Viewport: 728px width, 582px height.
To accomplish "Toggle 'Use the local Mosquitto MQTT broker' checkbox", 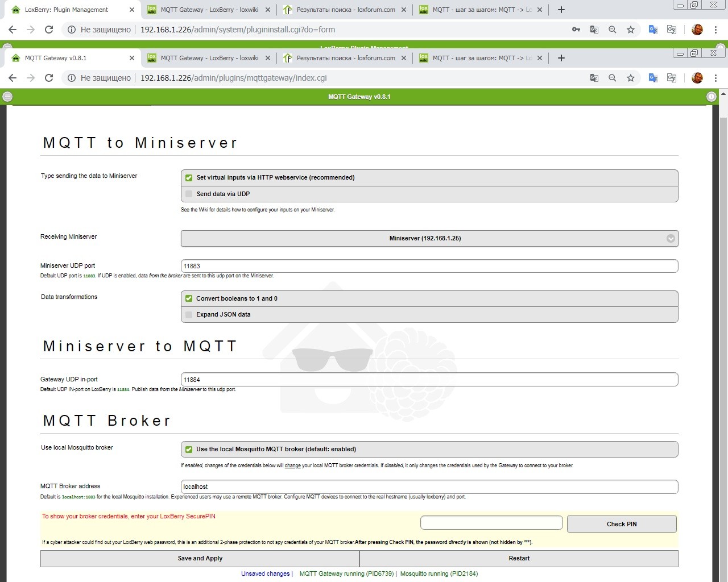I will 189,450.
